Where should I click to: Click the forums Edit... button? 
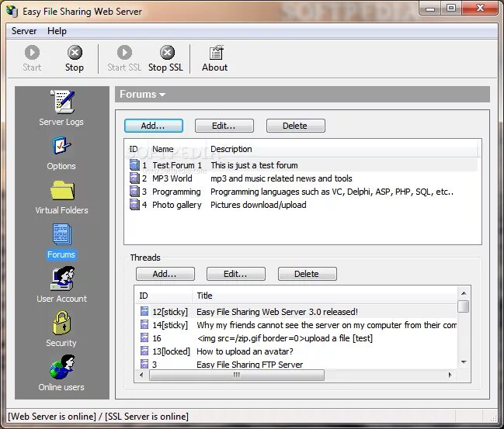224,126
